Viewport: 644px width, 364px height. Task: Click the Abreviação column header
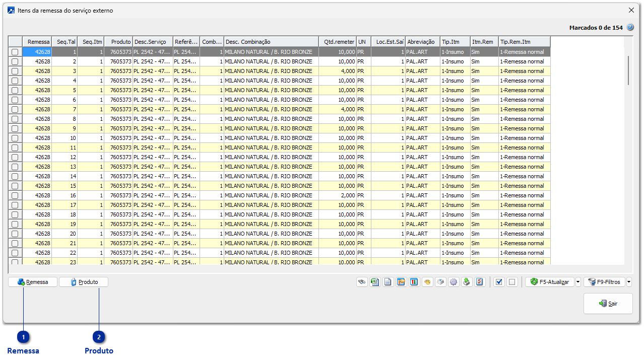coord(423,42)
